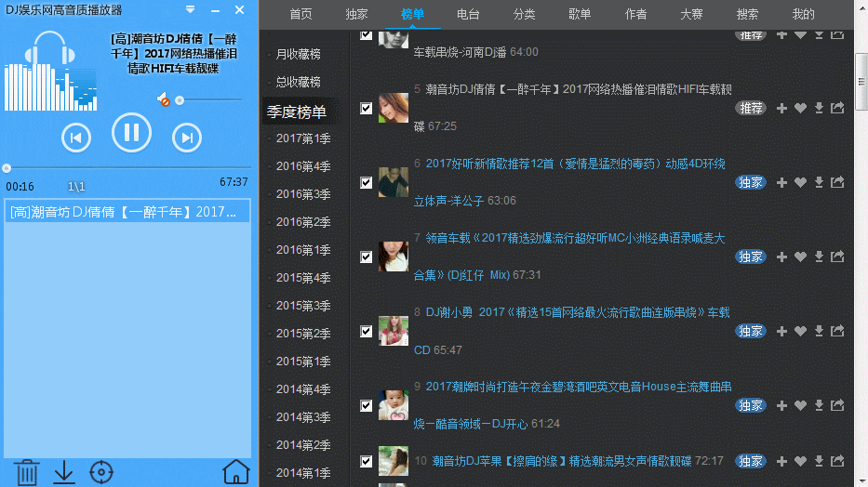Go back to the previous track
Image resolution: width=868 pixels, height=487 pixels.
click(x=76, y=138)
